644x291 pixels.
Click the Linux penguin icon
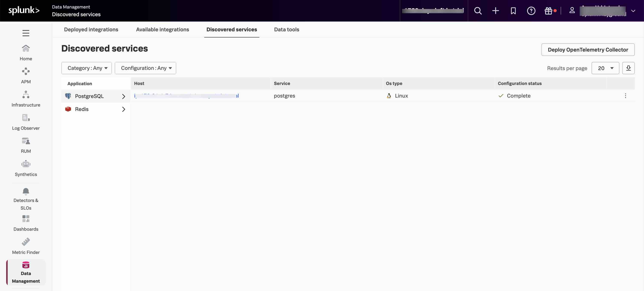click(x=389, y=96)
